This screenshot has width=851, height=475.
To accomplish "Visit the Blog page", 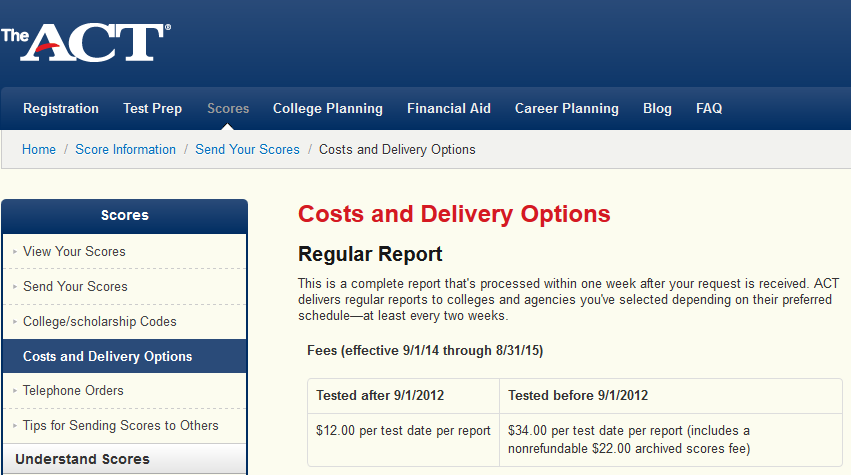I will tap(657, 108).
